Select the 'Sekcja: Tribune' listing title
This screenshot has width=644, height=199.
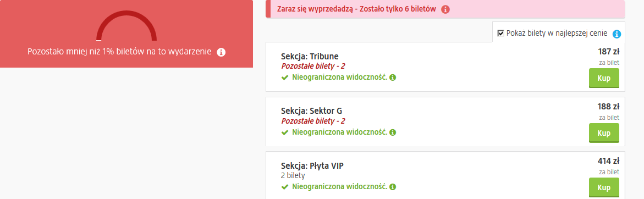point(310,57)
